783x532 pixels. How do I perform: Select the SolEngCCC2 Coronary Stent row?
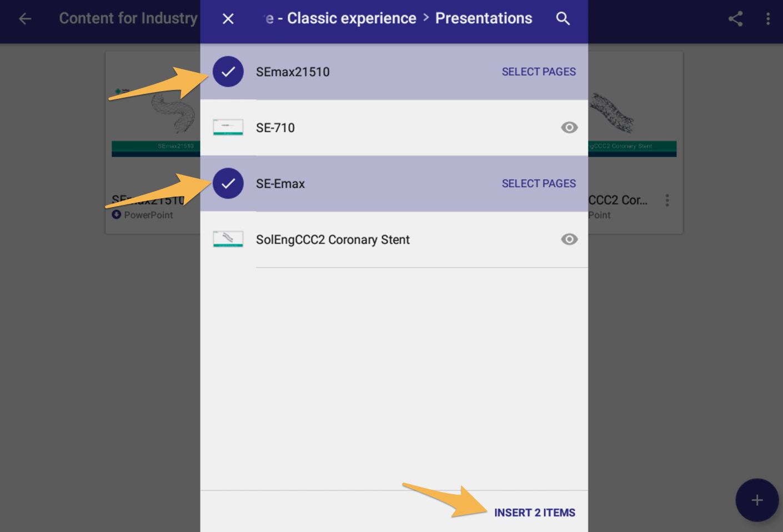tap(389, 239)
